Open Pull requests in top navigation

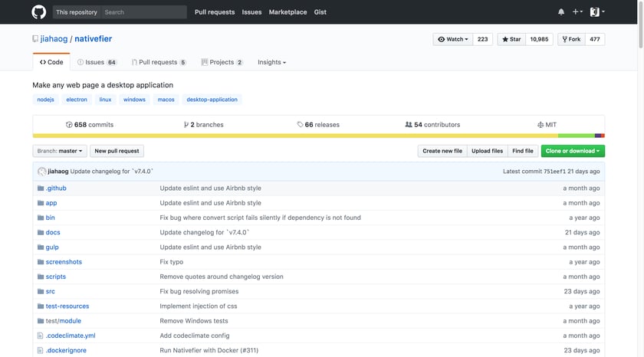click(215, 12)
